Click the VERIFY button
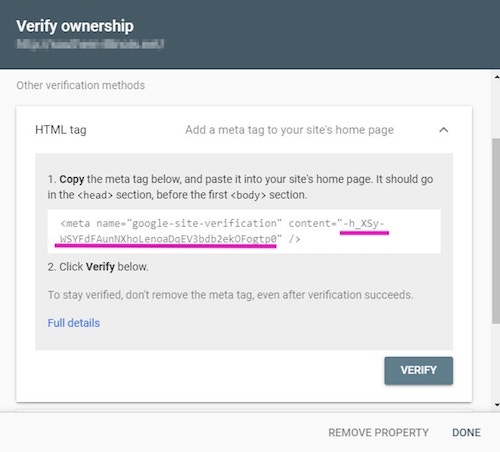Screen dimensions: 500x452 pos(418,371)
